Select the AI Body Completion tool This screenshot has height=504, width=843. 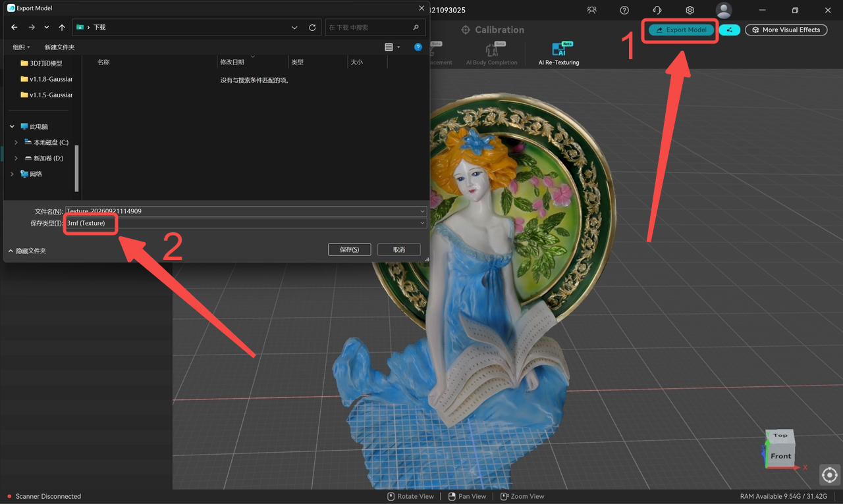pyautogui.click(x=492, y=54)
